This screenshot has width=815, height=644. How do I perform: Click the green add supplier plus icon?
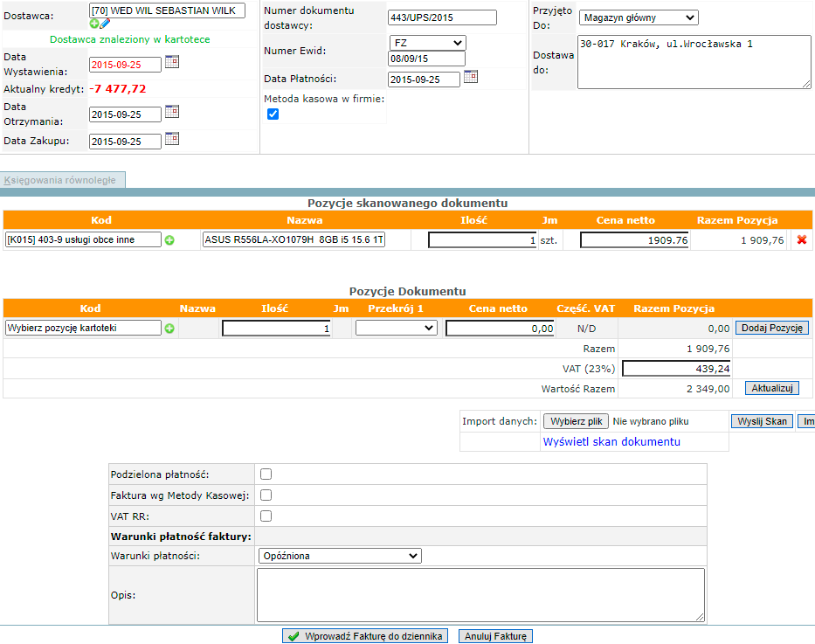(94, 24)
